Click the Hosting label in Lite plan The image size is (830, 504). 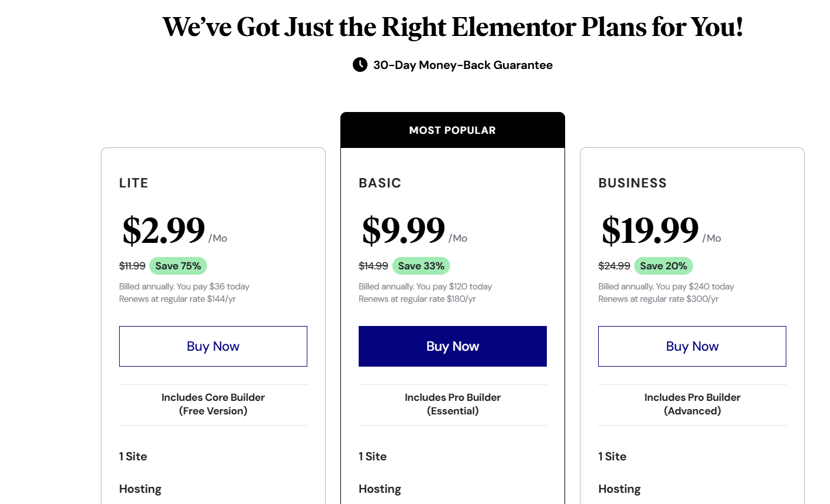(140, 489)
